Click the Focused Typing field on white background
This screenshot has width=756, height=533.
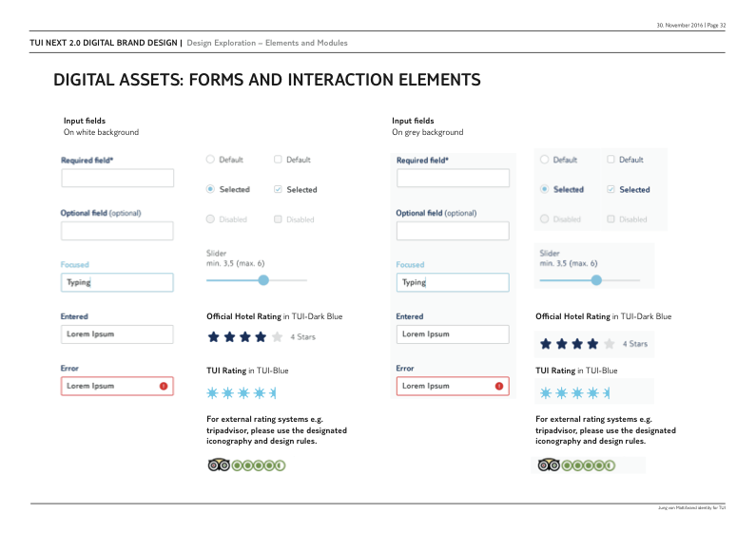117,282
